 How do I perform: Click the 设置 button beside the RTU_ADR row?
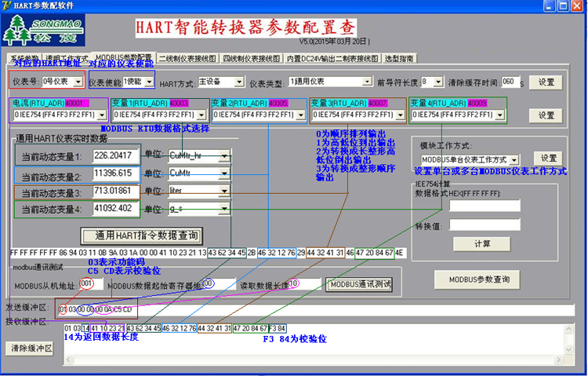click(546, 115)
